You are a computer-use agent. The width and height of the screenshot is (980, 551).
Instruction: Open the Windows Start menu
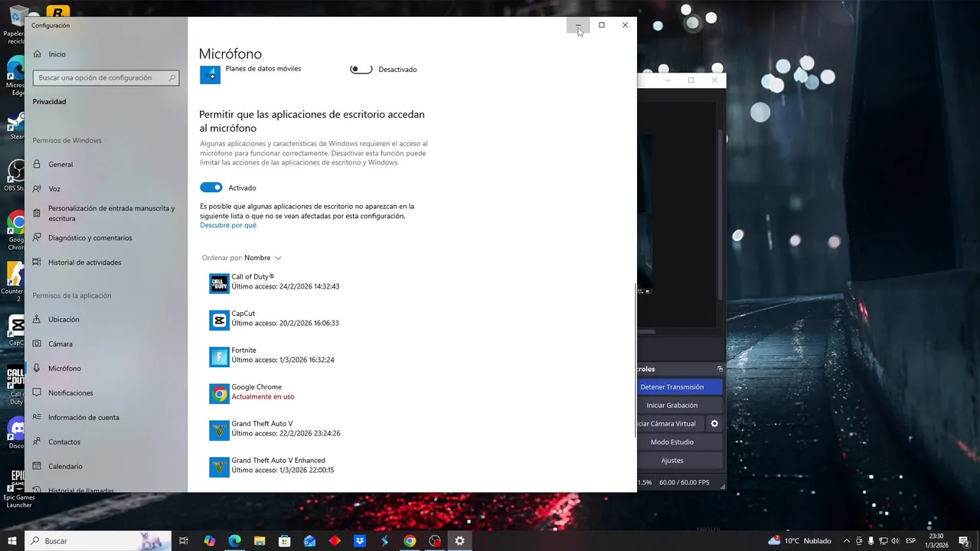[x=12, y=541]
